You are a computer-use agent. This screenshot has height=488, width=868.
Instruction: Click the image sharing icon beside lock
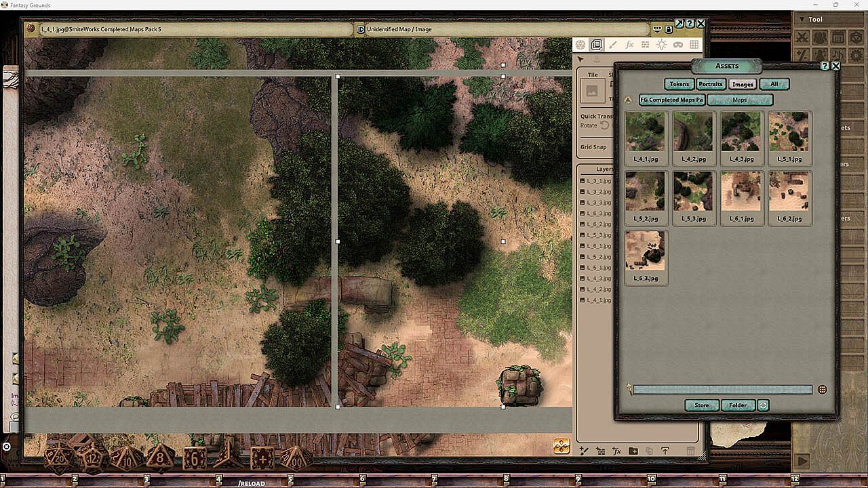pyautogui.click(x=657, y=29)
